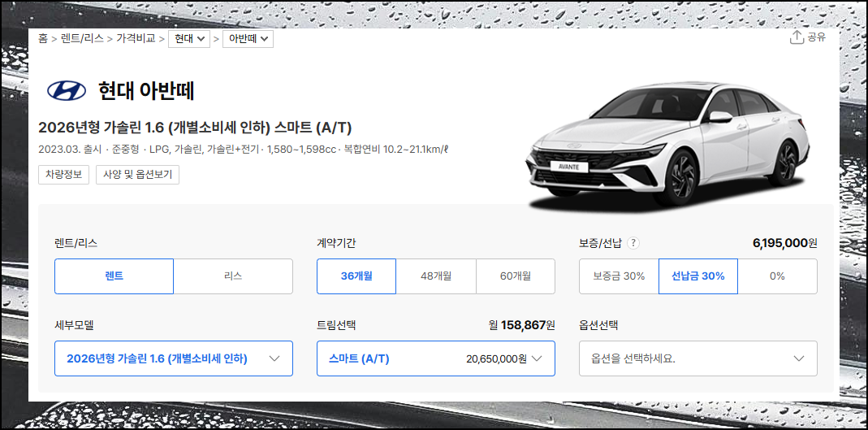
Task: Select the 리스 option
Action: [x=233, y=276]
